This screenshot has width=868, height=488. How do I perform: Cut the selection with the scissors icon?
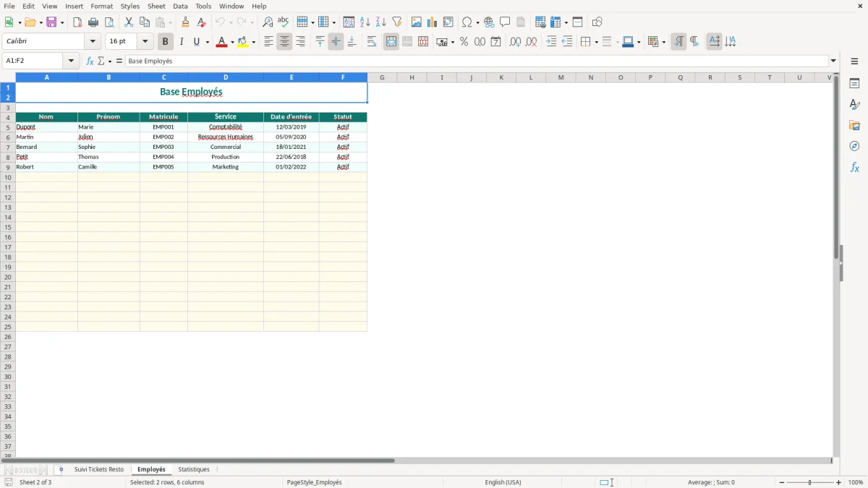pyautogui.click(x=129, y=22)
